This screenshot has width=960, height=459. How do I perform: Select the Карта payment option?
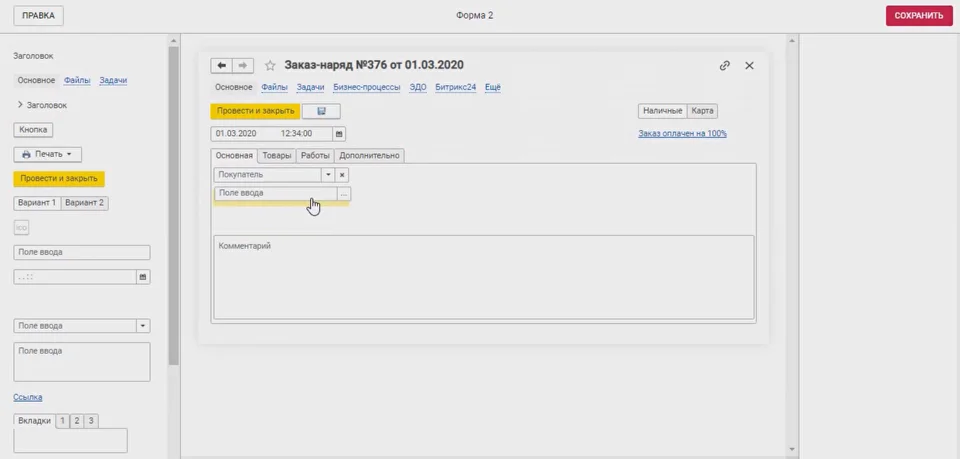click(702, 111)
